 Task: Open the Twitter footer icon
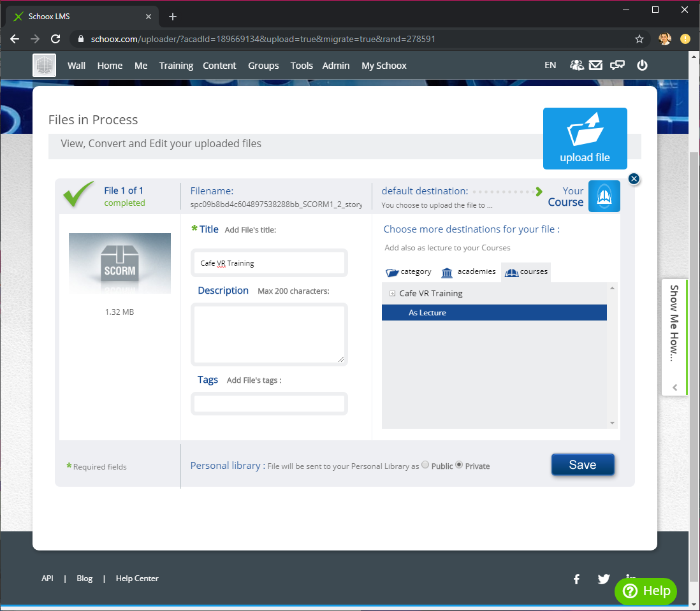tap(604, 579)
